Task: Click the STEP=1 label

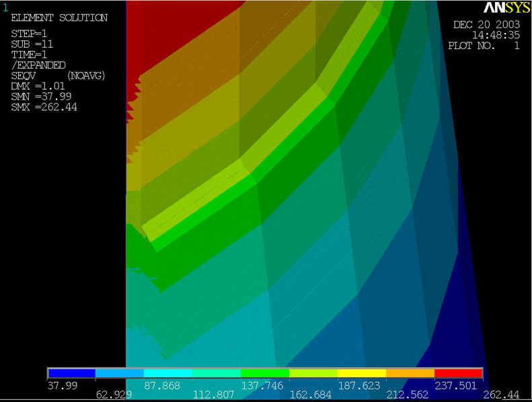Action: click(x=29, y=34)
